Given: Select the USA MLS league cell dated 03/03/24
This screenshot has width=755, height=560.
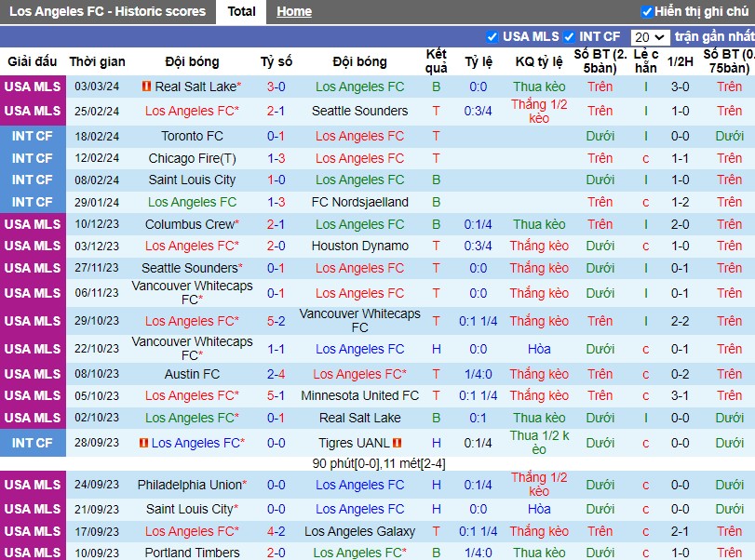Looking at the screenshot, I should coord(33,87).
